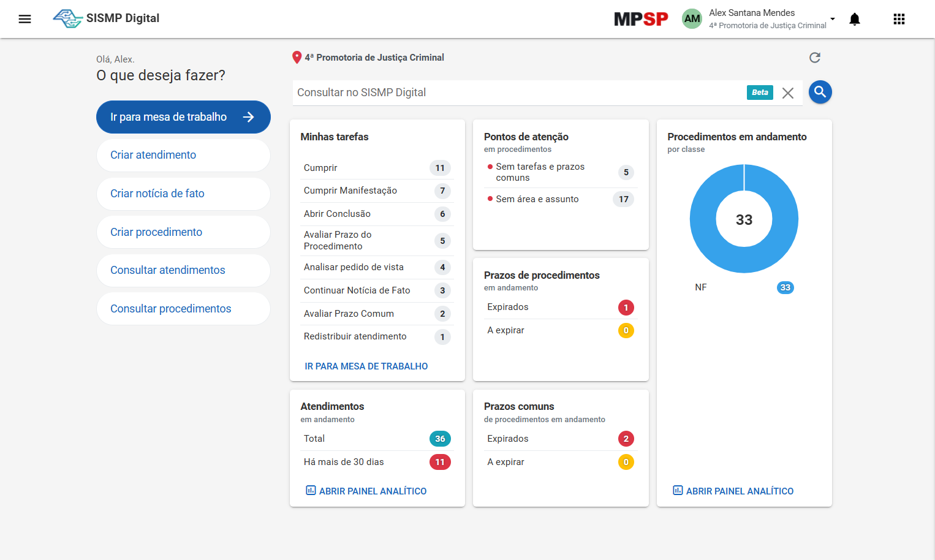Image resolution: width=935 pixels, height=560 pixels.
Task: Click A expirar under Prazos comuns
Action: 561,462
